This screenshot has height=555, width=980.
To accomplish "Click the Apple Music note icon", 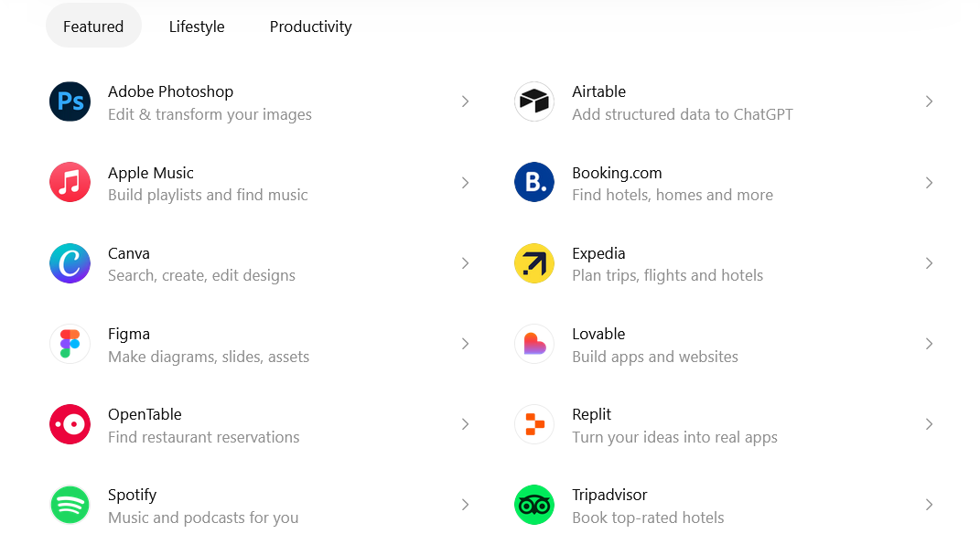I will tap(70, 183).
